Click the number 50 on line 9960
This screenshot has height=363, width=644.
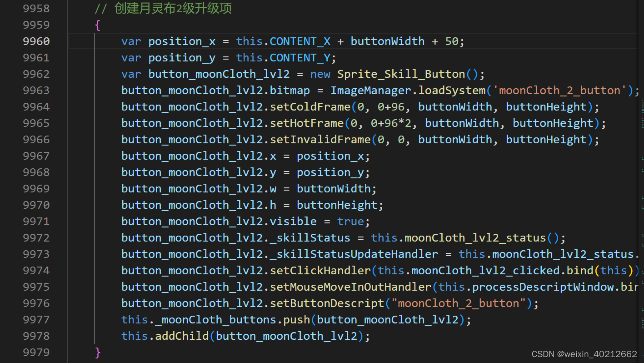point(452,41)
